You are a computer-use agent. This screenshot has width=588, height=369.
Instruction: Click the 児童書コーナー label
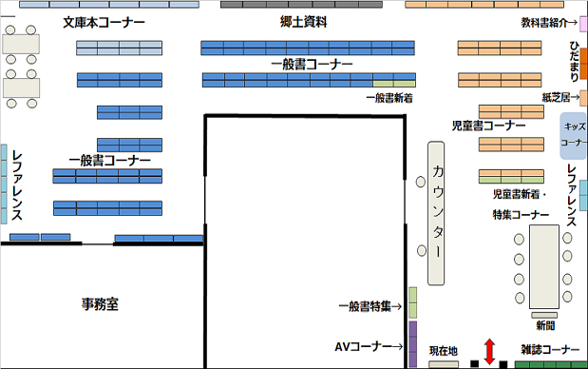pos(488,126)
